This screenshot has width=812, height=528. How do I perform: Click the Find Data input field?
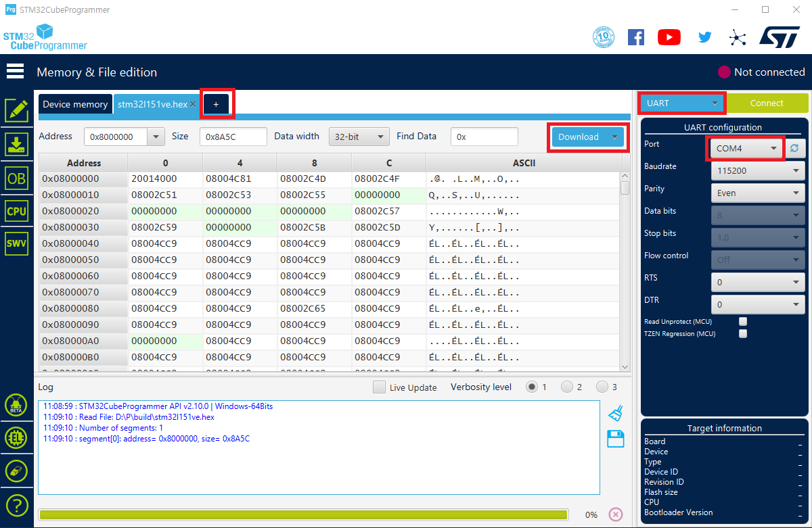tap(484, 137)
